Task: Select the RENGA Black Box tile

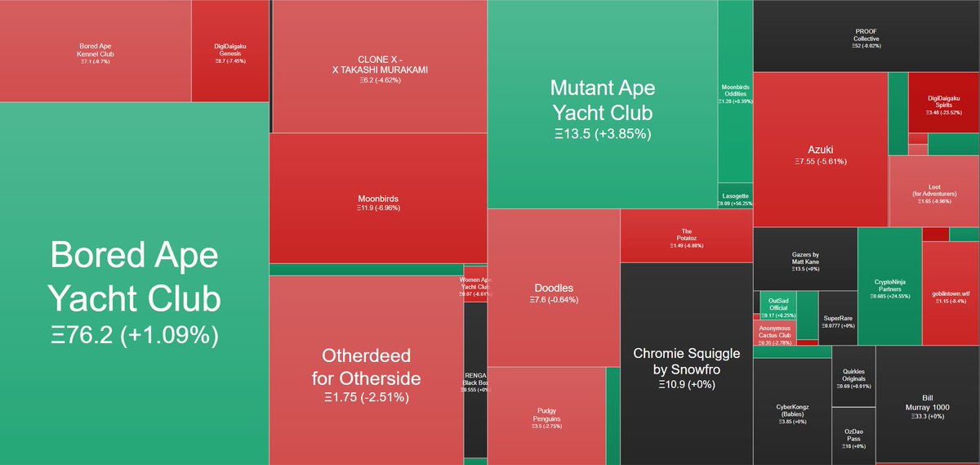Action: click(x=475, y=380)
